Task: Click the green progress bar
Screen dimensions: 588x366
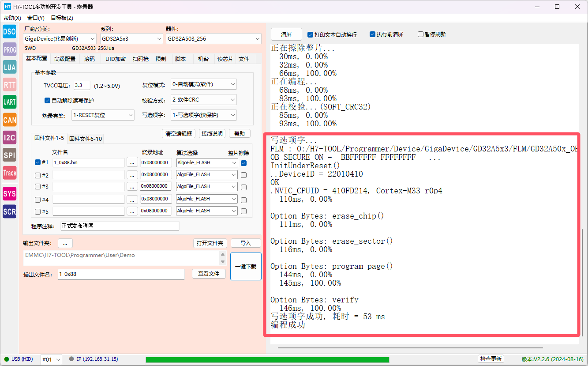Action: (x=267, y=359)
